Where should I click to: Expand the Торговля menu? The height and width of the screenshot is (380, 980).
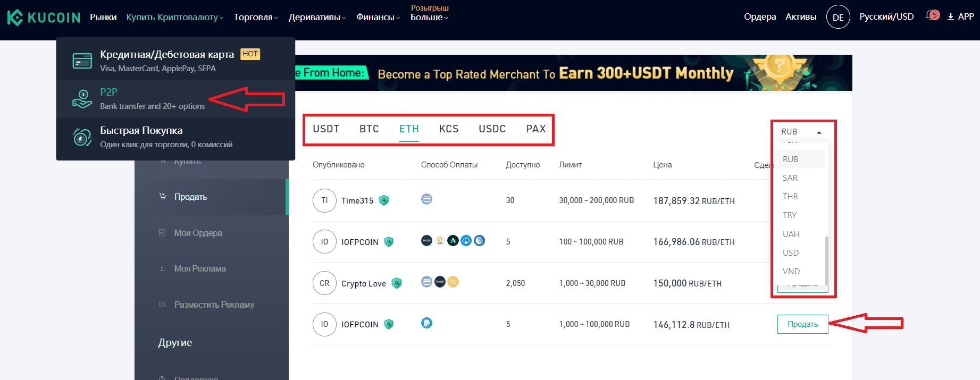(x=256, y=17)
